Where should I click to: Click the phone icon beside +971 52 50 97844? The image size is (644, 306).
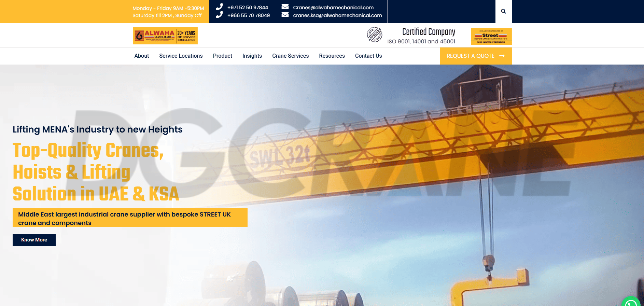tap(219, 7)
